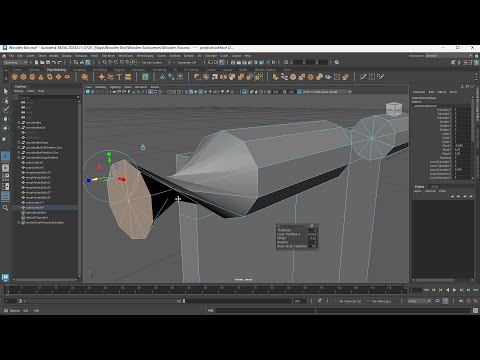Screen dimensions: 480x360
Task: Create a polygon sphere from the shelf
Action: (x=15, y=77)
